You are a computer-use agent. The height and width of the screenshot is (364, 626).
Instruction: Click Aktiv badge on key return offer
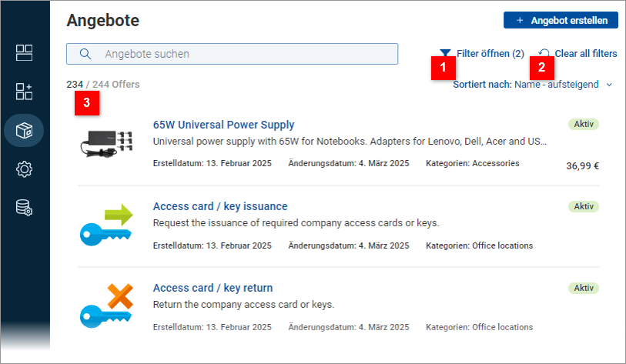coord(584,288)
